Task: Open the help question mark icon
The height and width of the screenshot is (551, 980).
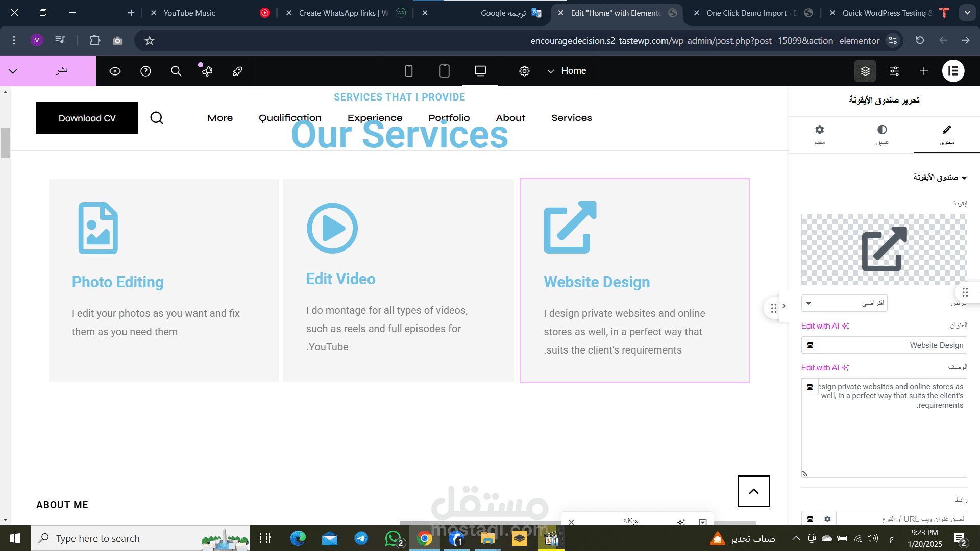Action: click(x=145, y=71)
